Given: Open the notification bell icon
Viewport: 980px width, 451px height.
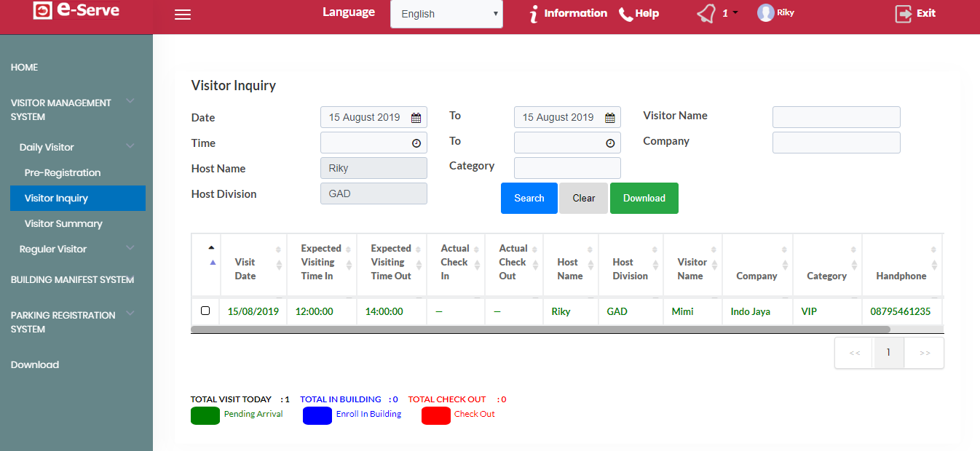Looking at the screenshot, I should [x=706, y=14].
